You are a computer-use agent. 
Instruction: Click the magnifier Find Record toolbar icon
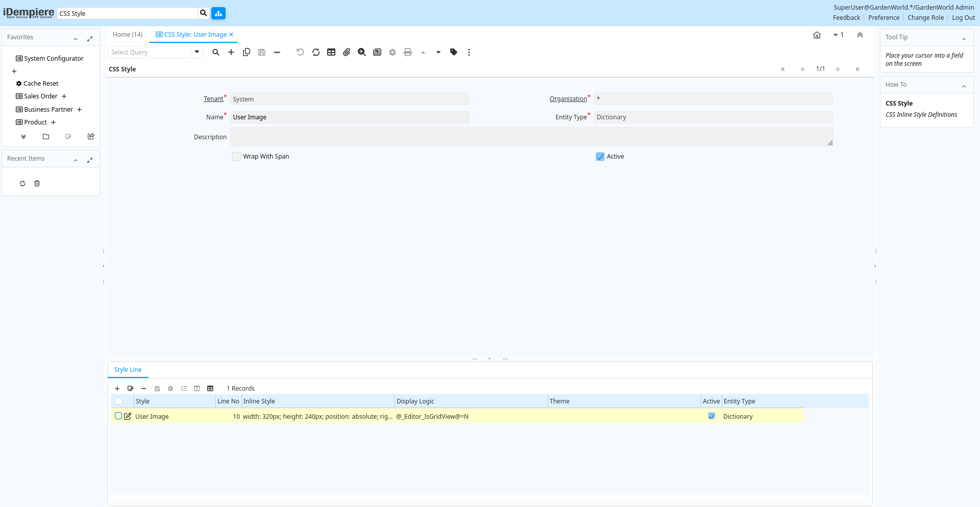[216, 52]
